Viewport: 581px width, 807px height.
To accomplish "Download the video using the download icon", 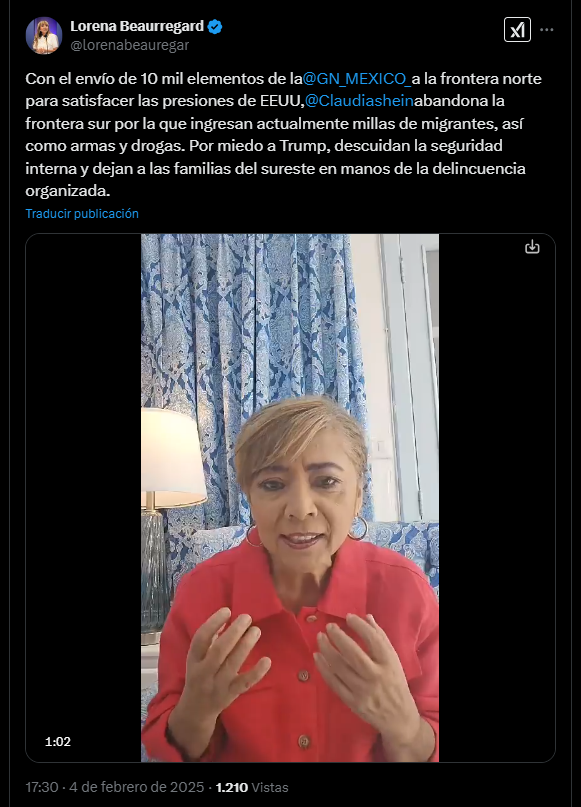I will [x=532, y=248].
